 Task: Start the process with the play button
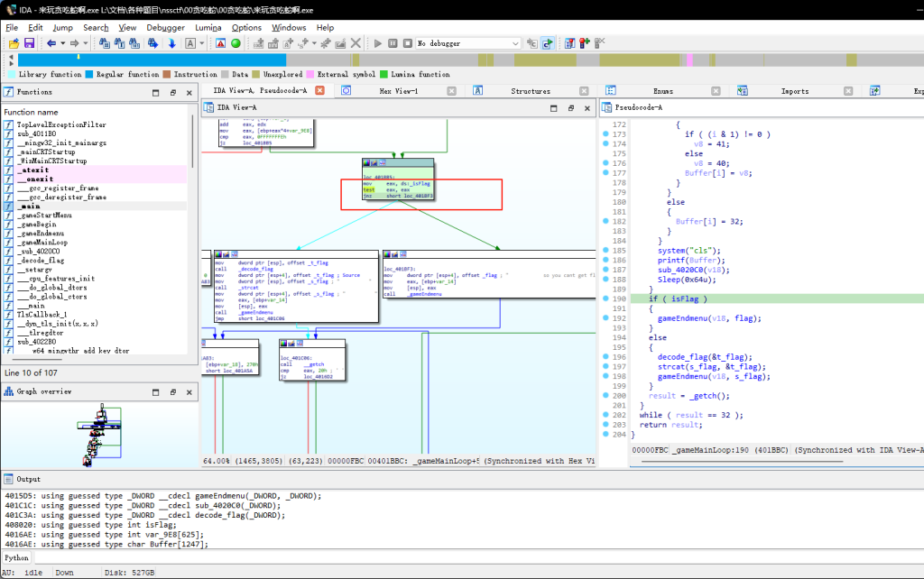click(378, 43)
